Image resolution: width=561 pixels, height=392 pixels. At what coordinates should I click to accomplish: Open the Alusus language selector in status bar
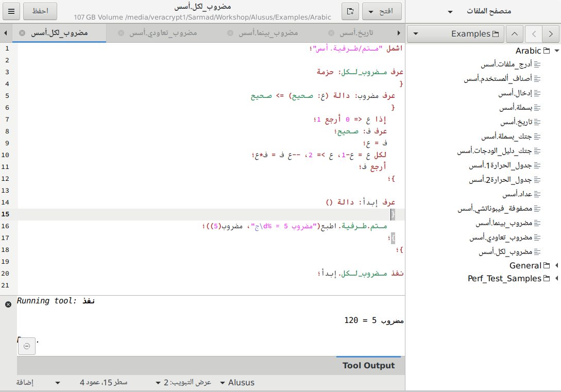[x=237, y=383]
